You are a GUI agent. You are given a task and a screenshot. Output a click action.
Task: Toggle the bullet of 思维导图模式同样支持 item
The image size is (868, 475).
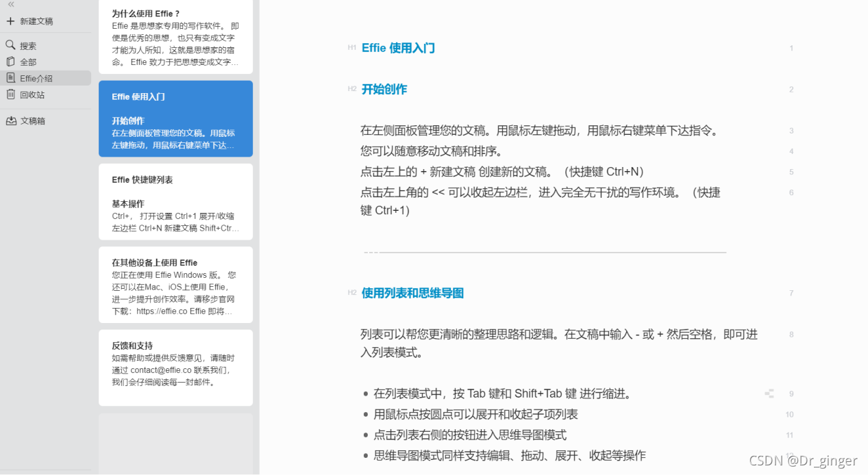(366, 456)
